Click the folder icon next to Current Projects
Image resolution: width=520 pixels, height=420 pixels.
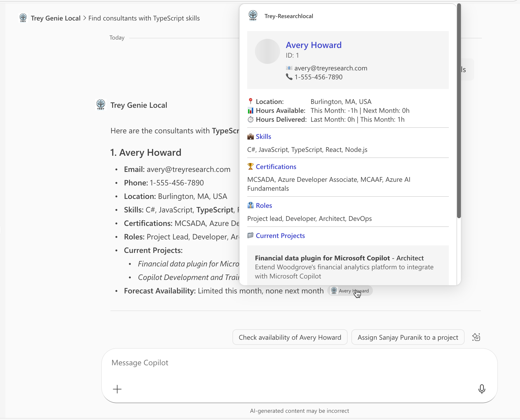[251, 235]
